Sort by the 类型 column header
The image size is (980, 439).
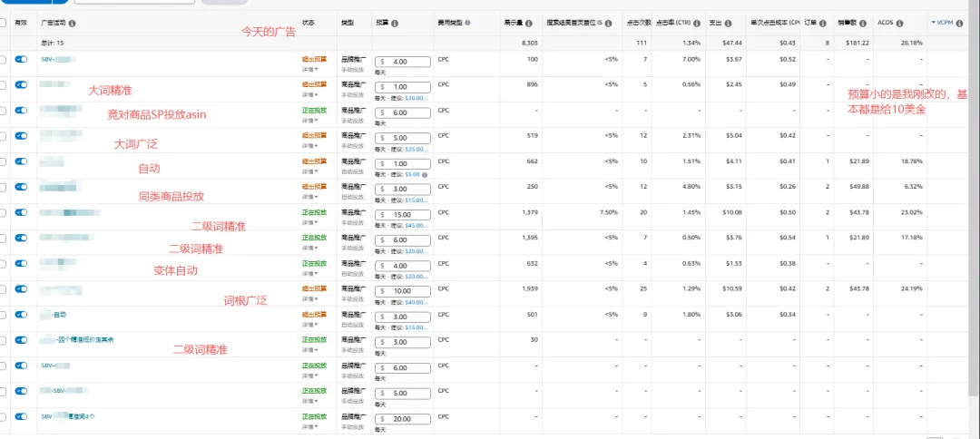[x=347, y=23]
